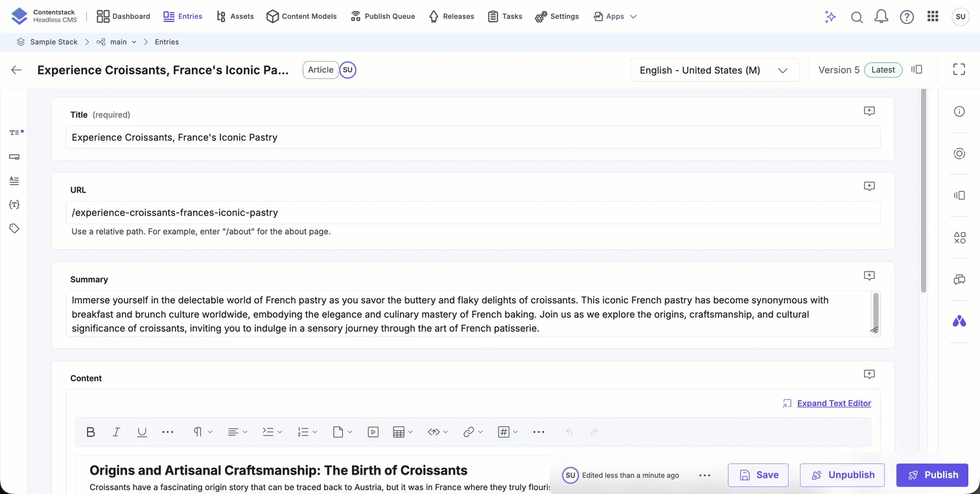Image resolution: width=980 pixels, height=494 pixels.
Task: Open the purple app icon in right sidebar
Action: (960, 321)
